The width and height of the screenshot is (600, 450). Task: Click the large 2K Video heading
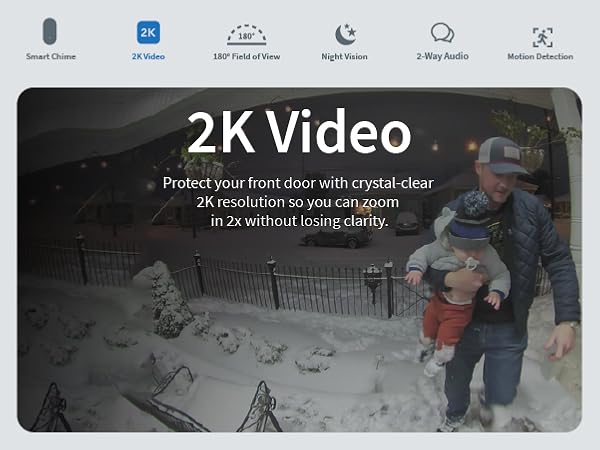[299, 131]
